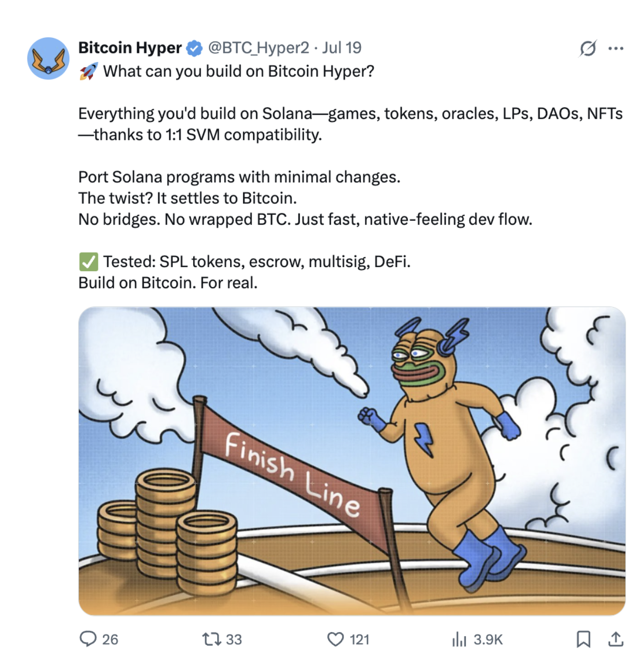Screen dimensions: 635x672
Task: Open the share menu arrow icon
Action: (x=616, y=639)
